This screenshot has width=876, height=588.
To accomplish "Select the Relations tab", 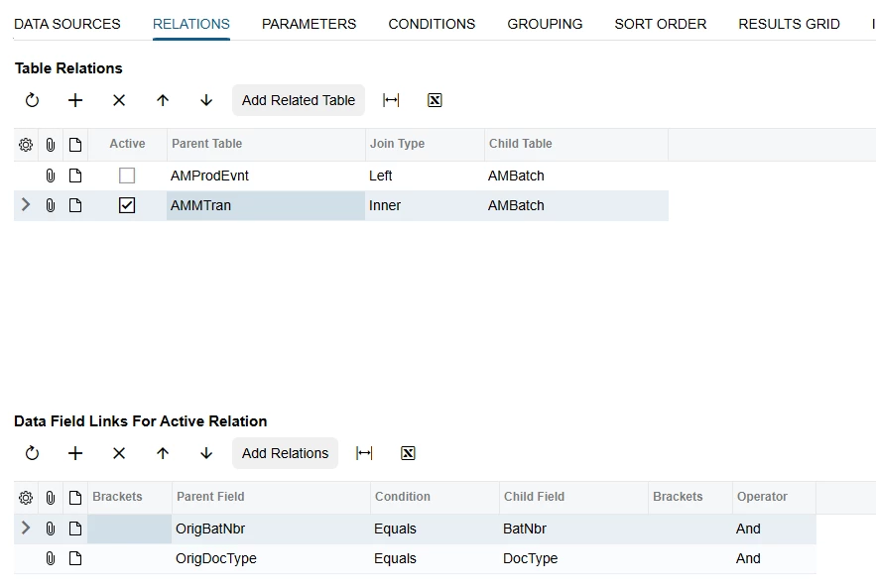I will (x=191, y=24).
